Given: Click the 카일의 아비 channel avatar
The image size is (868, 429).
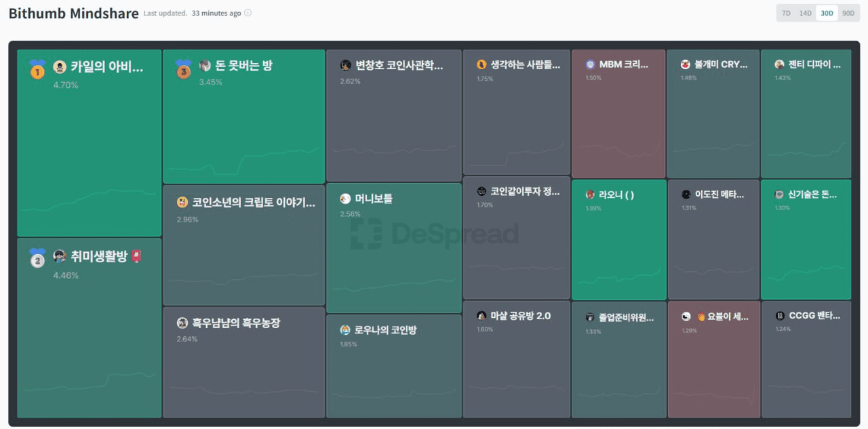Looking at the screenshot, I should pos(60,66).
